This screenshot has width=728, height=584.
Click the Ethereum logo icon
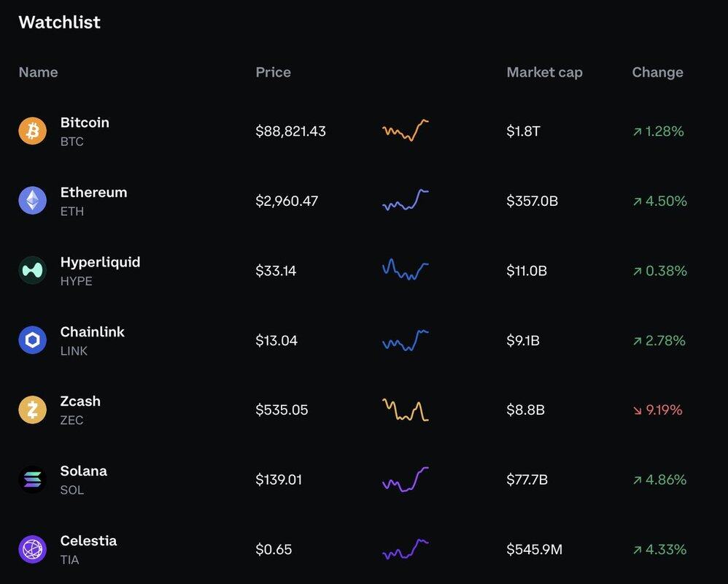32,201
